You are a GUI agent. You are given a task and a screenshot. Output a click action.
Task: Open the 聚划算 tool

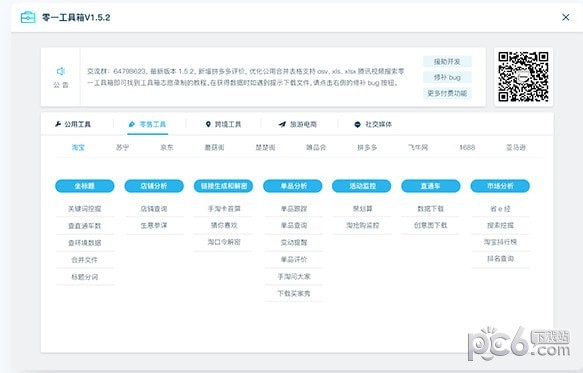pos(363,209)
